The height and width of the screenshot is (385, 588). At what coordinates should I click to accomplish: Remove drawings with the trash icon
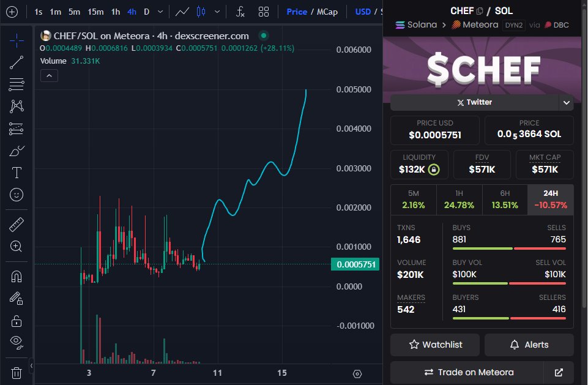[17, 373]
